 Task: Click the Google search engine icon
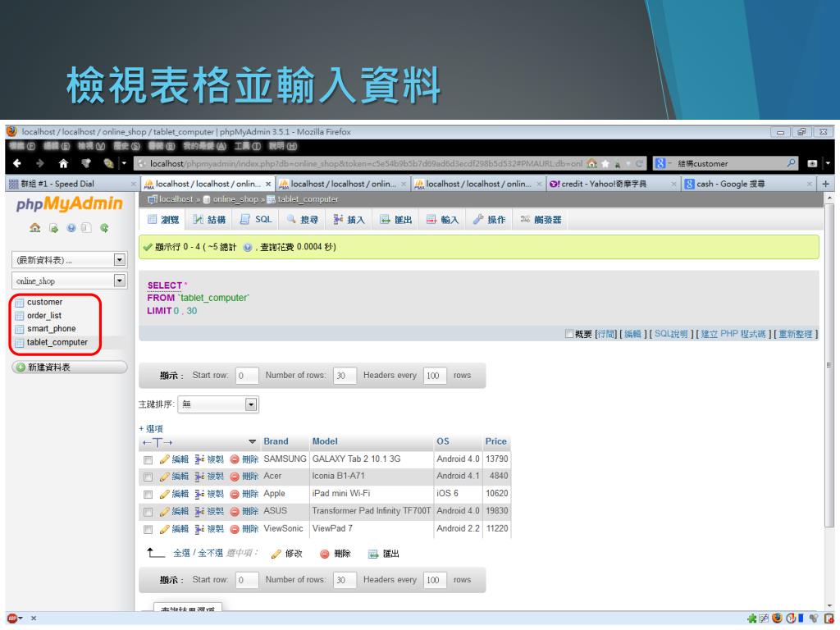pos(660,163)
